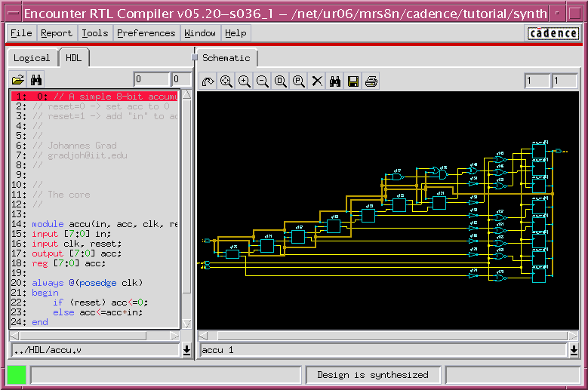Viewport: 588px width, 390px height.
Task: Click the zoom fit magnifier icon with arrows
Action: (226, 81)
